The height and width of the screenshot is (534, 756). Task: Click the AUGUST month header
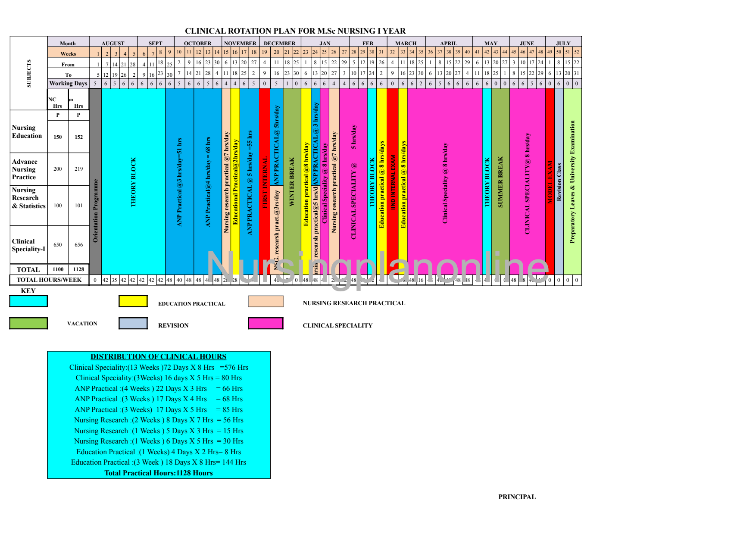point(113,43)
